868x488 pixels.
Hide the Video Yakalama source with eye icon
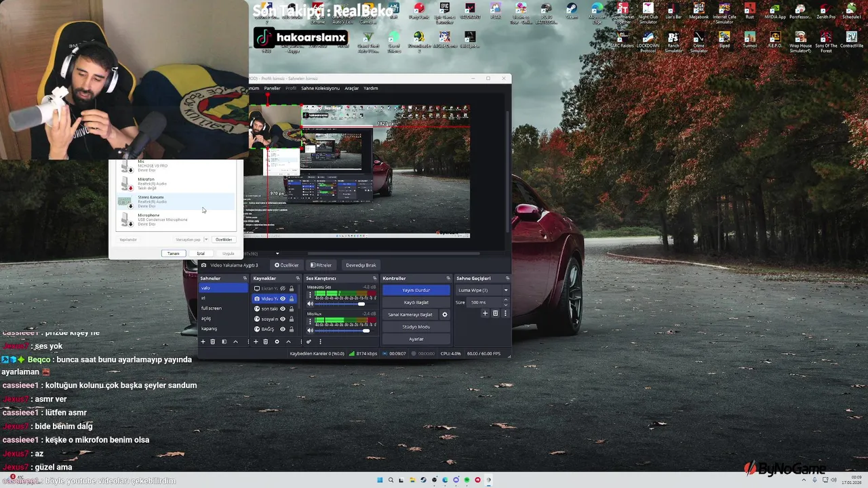click(283, 298)
